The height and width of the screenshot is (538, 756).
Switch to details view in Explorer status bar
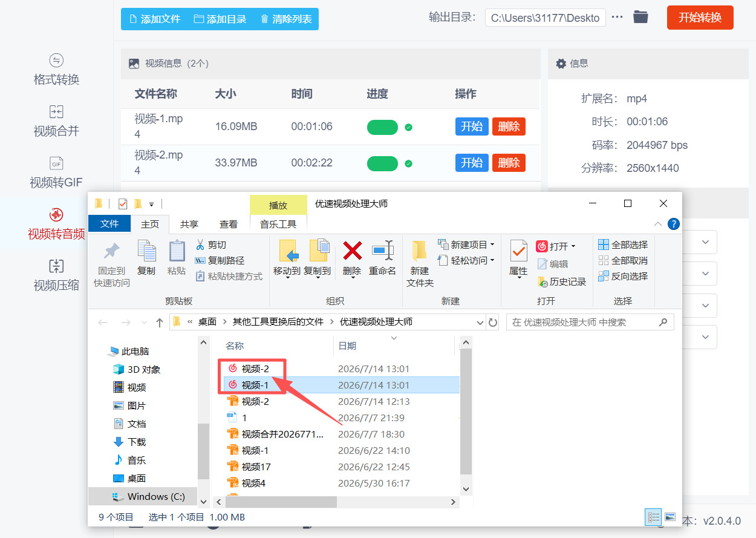pyautogui.click(x=654, y=517)
